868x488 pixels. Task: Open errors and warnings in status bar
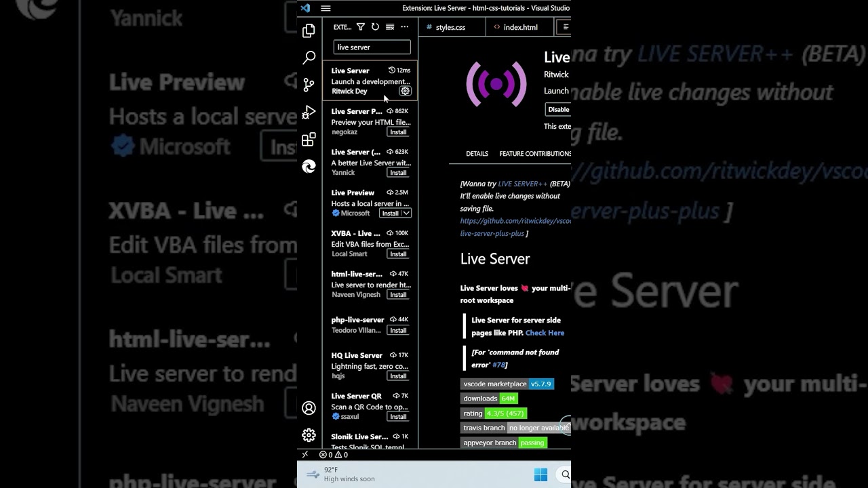click(334, 455)
